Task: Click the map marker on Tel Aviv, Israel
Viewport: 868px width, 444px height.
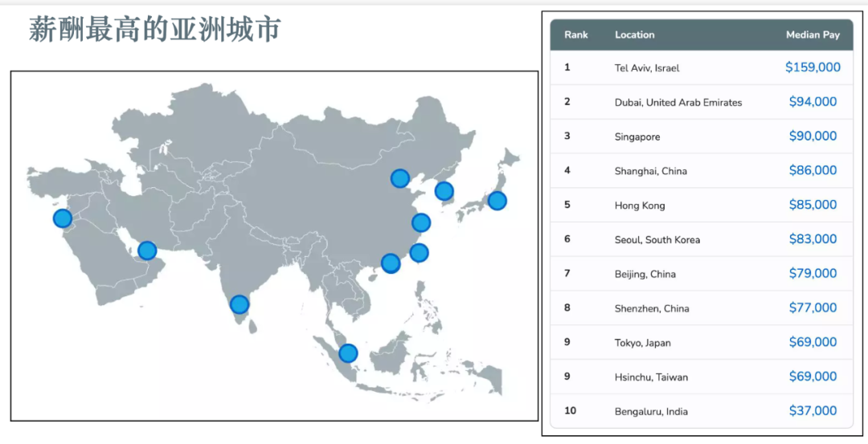Action: pyautogui.click(x=63, y=218)
